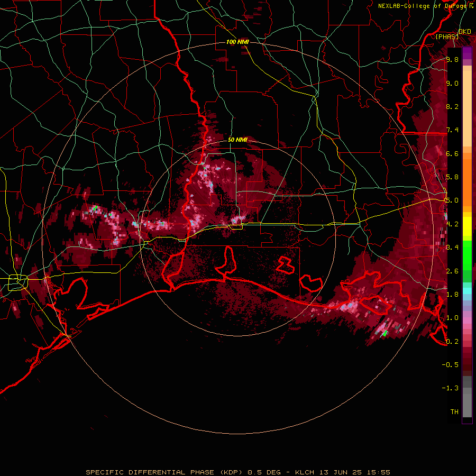476x476 pixels.
Task: Click the [PHAS] label above the color bar
Action: click(447, 36)
